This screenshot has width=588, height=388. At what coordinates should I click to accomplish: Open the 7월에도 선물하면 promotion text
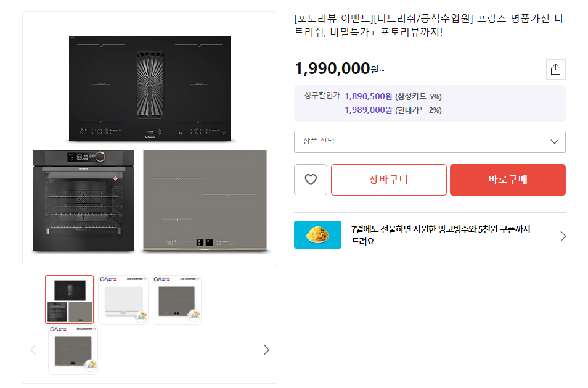coord(440,235)
